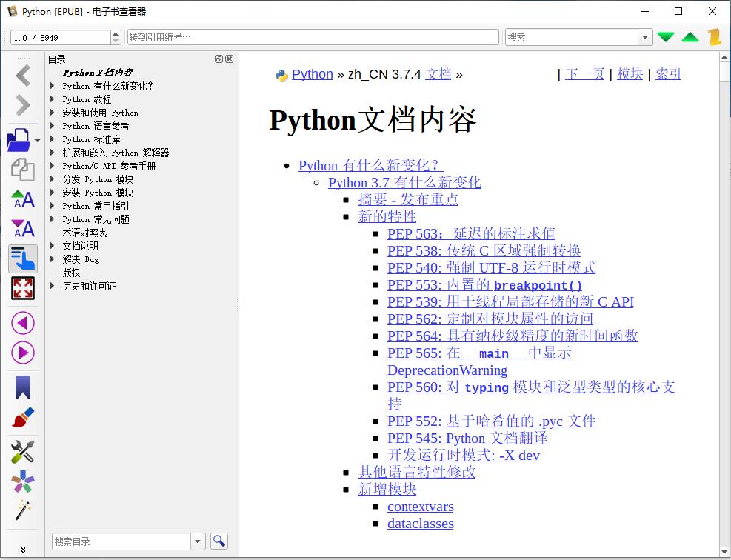Click the copy text icon
The width and height of the screenshot is (731, 560).
tap(22, 170)
